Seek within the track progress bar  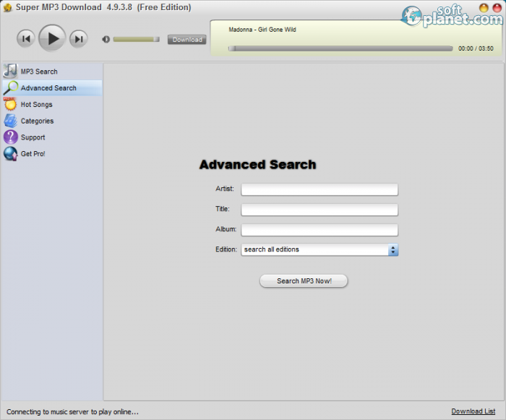pyautogui.click(x=340, y=48)
